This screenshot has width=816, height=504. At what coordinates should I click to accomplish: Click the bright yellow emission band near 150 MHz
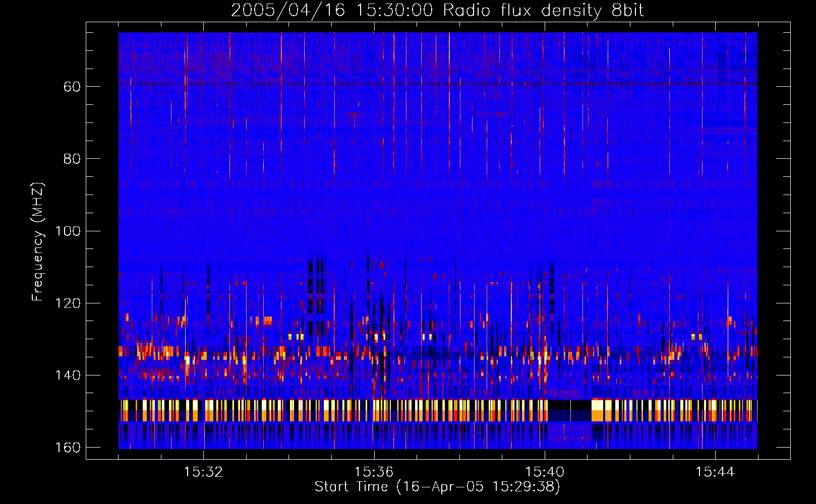(438, 410)
